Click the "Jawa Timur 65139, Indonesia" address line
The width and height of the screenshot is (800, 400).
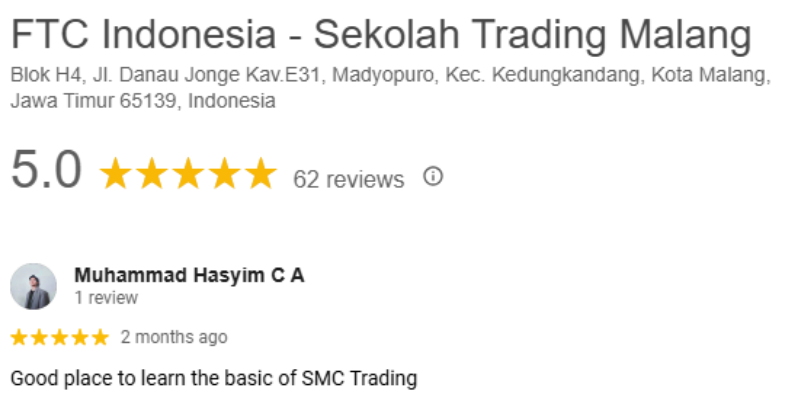142,101
